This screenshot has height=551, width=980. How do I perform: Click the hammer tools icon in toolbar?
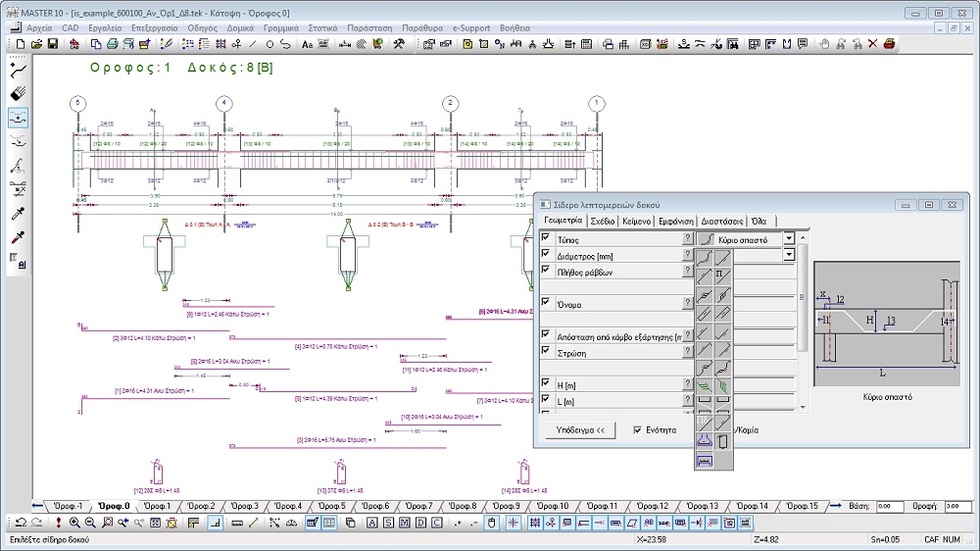[399, 44]
